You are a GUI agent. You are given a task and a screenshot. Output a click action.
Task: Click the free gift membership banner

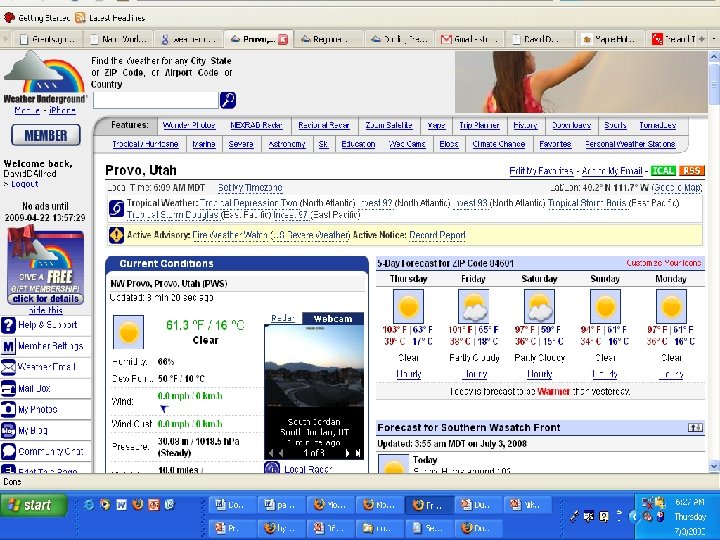45,265
